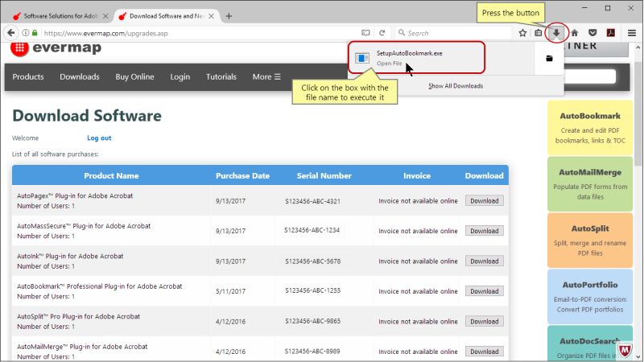
Task: Open the Firefox hamburger menu
Action: click(x=632, y=33)
